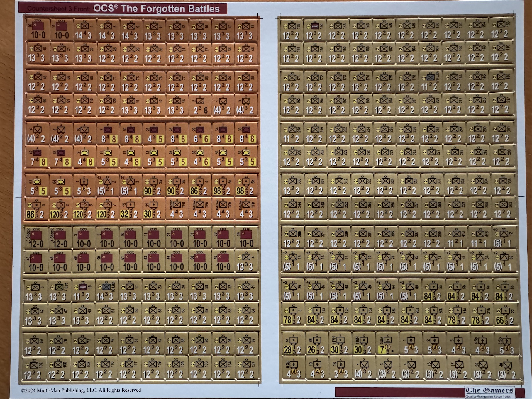Viewport: 532px width, 399px height.
Task: Click the Multi-Man Publishing copyright text
Action: pyautogui.click(x=81, y=390)
